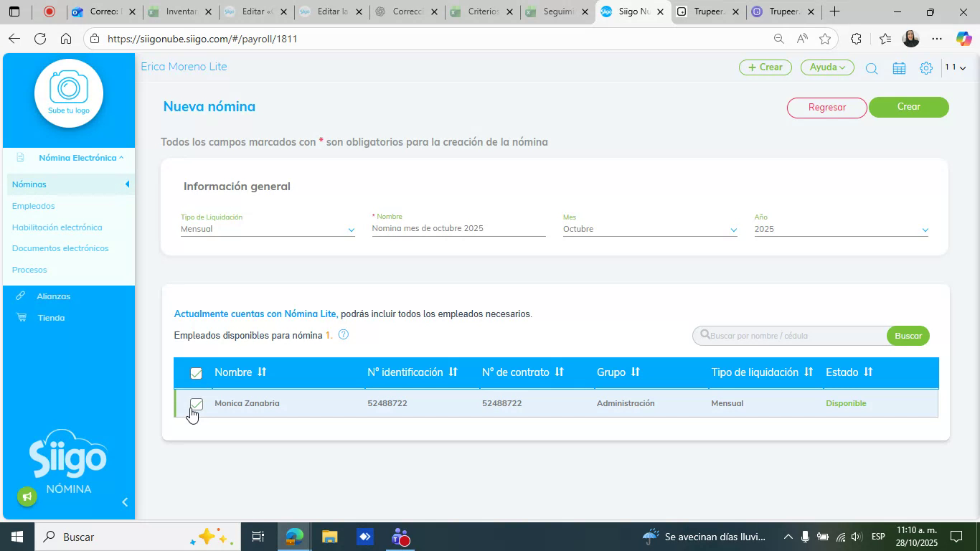Viewport: 980px width, 551px height.
Task: Open Edge Settings and more menu
Action: pos(937,39)
